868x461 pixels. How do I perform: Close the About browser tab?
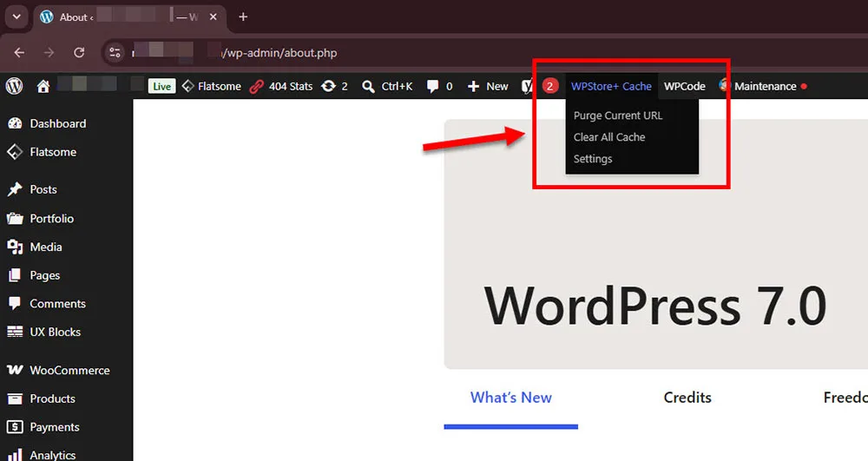(214, 17)
